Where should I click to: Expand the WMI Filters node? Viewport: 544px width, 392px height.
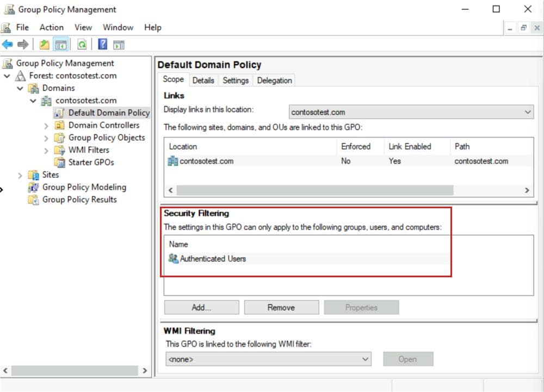[46, 151]
